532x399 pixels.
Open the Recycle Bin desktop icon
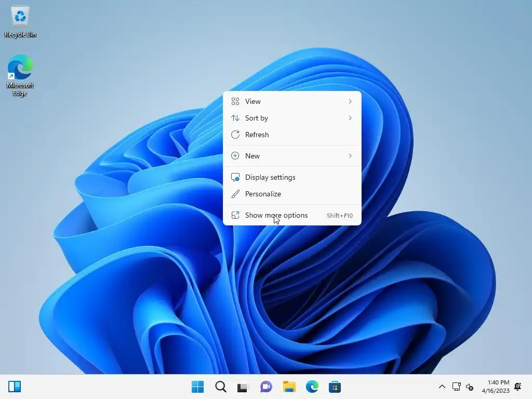(20, 22)
